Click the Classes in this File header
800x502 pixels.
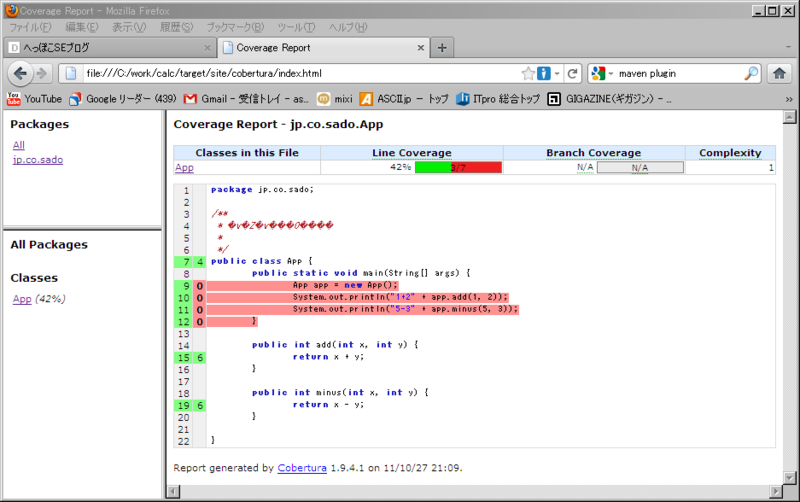247,153
